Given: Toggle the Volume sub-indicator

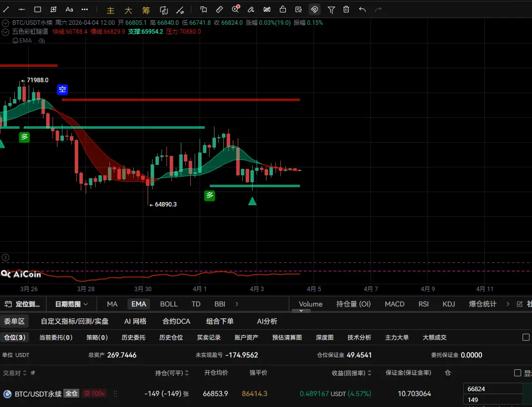Looking at the screenshot, I should pos(311,304).
